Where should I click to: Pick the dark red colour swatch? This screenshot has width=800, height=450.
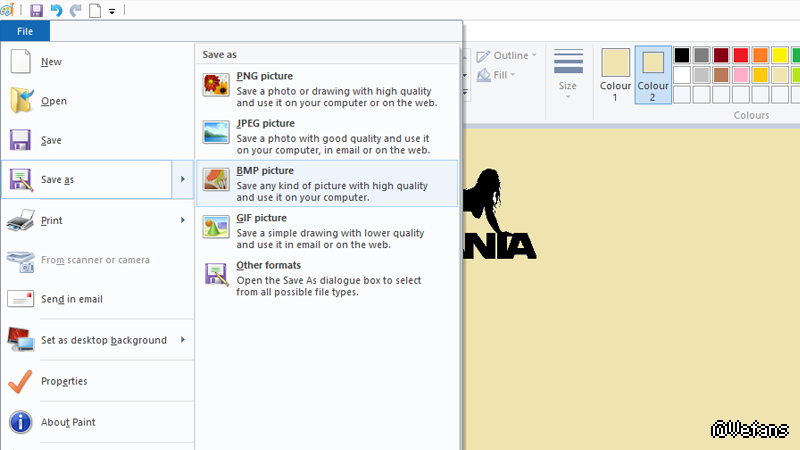721,55
